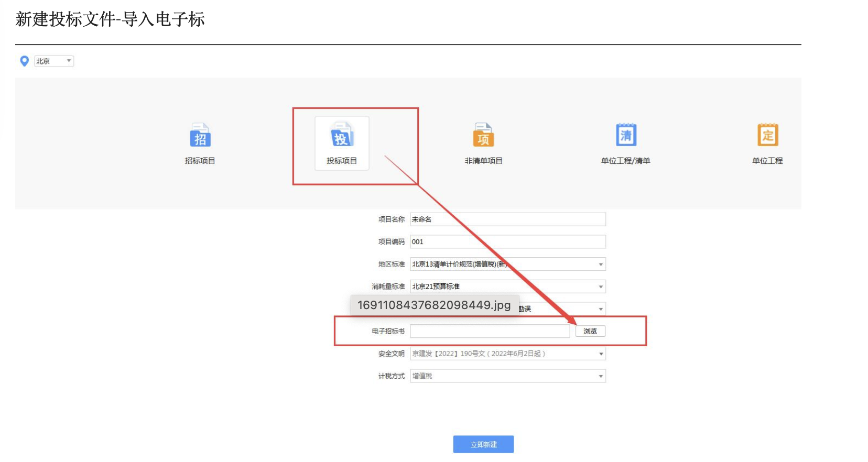
Task: Open the 北京 region dropdown
Action: point(54,61)
